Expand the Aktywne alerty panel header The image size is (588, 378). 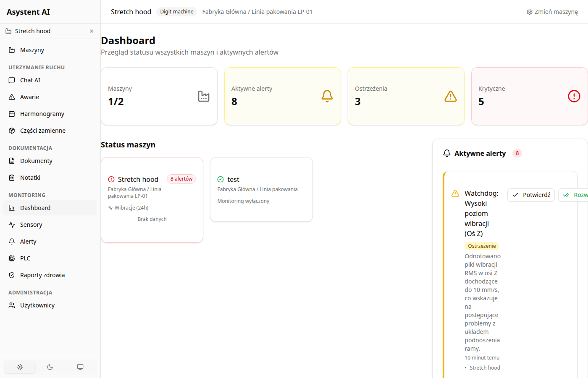click(480, 153)
